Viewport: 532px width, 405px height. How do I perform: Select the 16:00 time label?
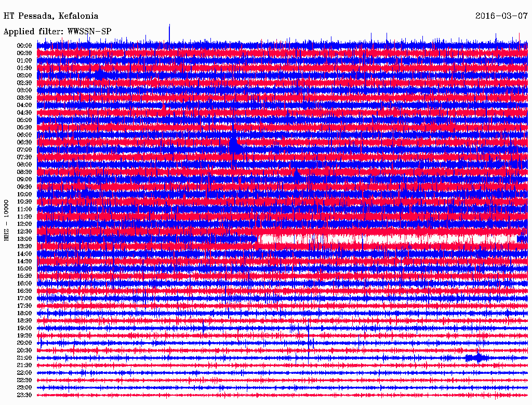coord(24,283)
